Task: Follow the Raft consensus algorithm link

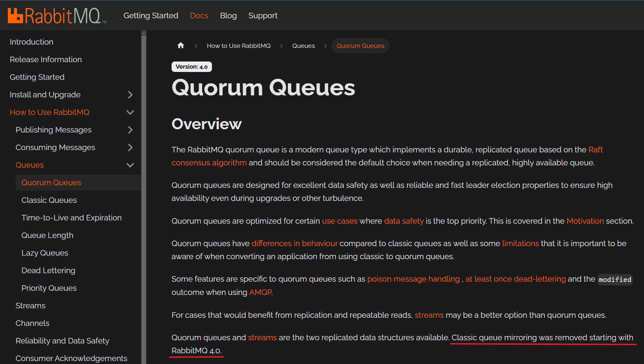Action: pyautogui.click(x=209, y=163)
